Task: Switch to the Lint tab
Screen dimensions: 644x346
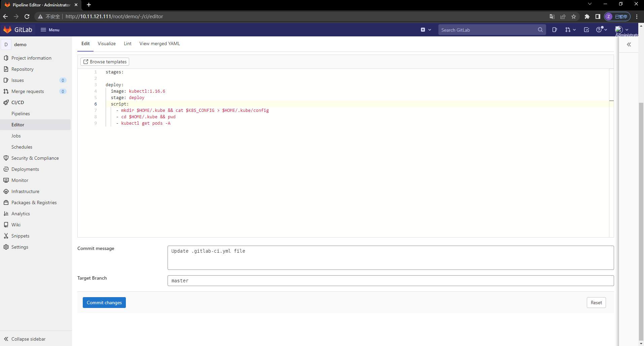Action: point(128,44)
